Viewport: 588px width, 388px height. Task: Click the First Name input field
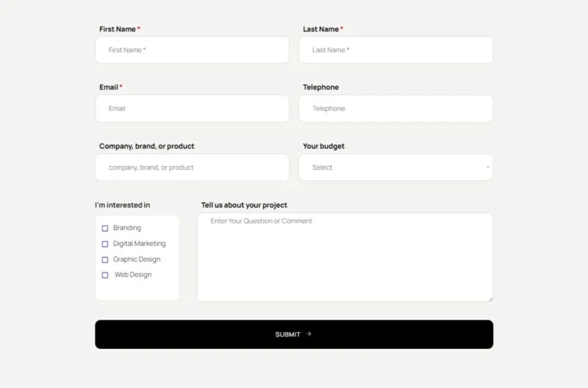click(x=192, y=50)
